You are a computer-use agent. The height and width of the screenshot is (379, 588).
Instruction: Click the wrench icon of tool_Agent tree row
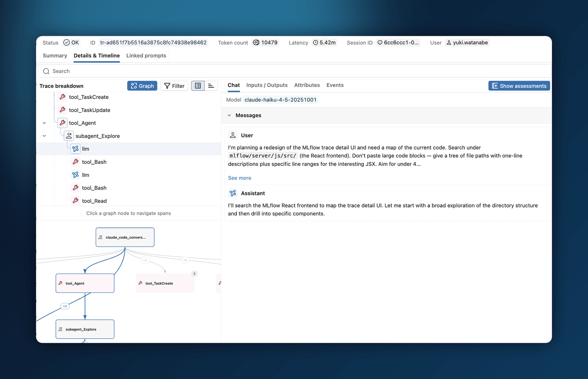point(62,123)
